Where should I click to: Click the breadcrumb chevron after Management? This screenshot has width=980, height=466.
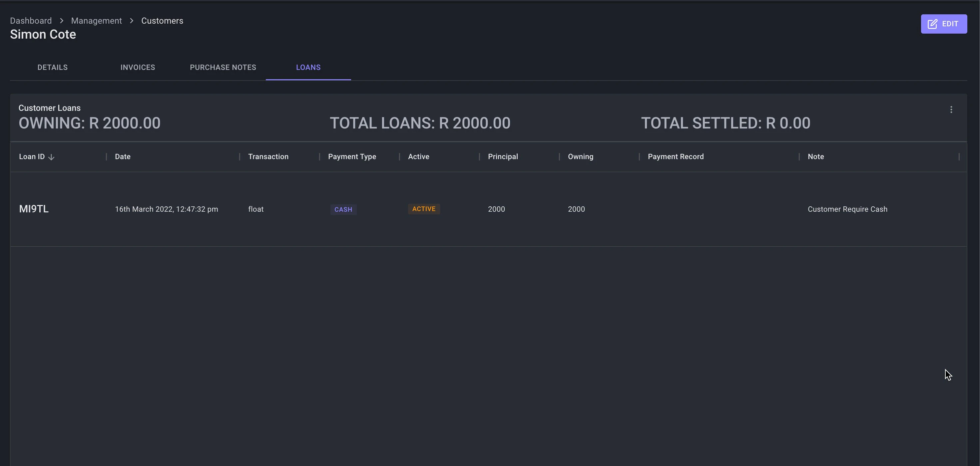tap(132, 21)
